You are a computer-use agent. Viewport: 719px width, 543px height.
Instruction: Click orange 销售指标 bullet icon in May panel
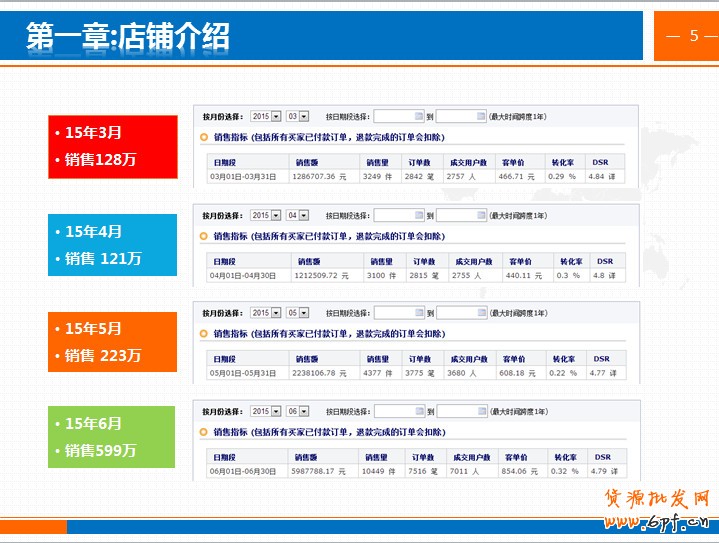[x=204, y=334]
